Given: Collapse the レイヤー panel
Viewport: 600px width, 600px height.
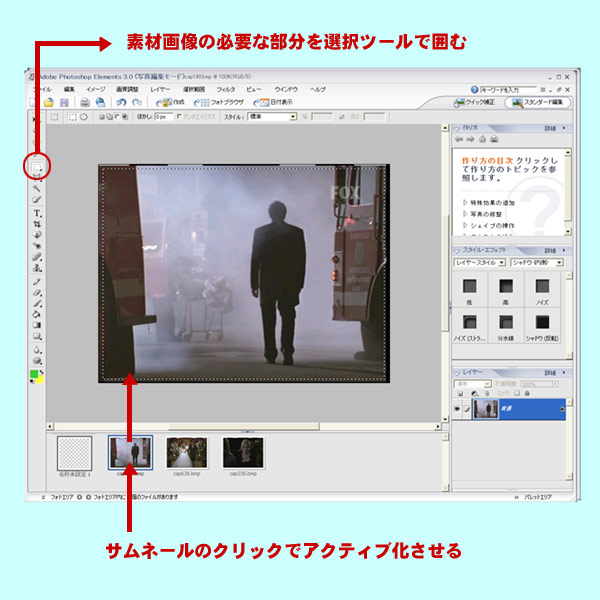Looking at the screenshot, I should point(456,373).
